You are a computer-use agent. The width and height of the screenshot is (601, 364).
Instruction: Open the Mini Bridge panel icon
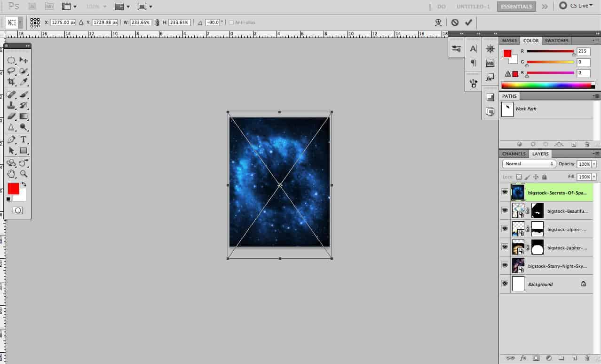(x=490, y=62)
